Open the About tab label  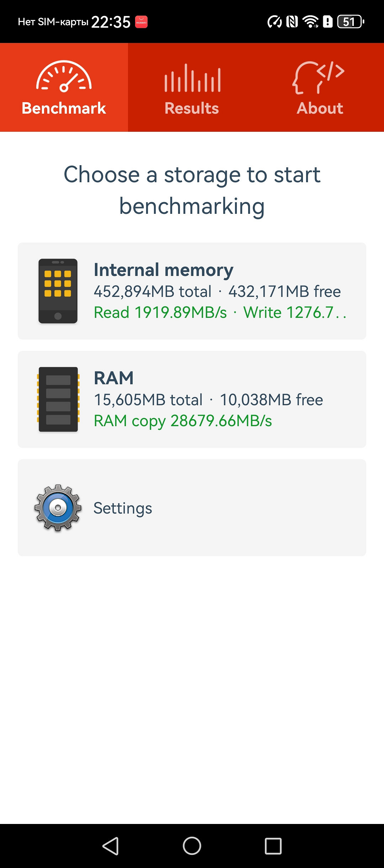[320, 108]
